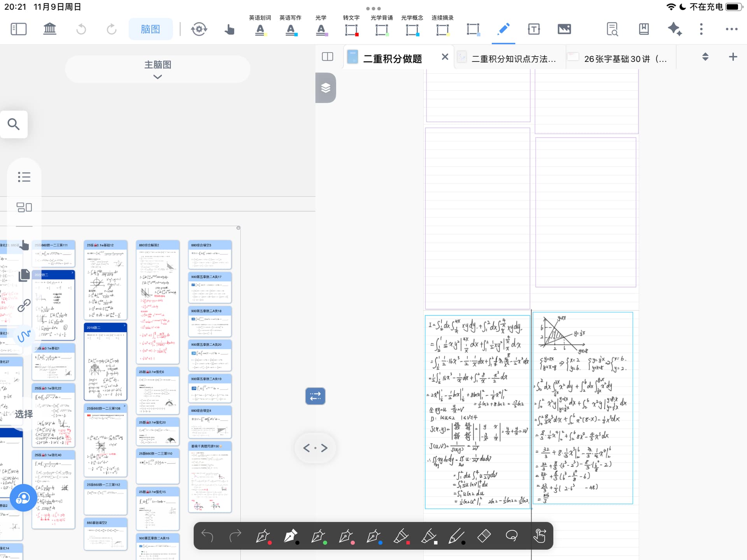Insert a text box with T tool

coord(533,29)
